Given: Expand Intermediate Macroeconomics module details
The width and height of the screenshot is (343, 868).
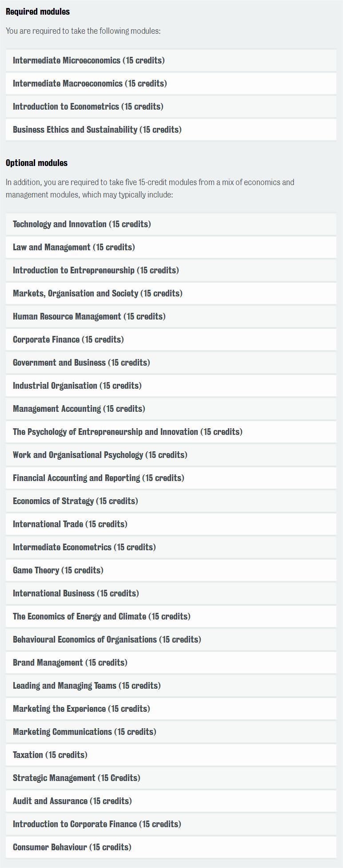Looking at the screenshot, I should point(171,83).
